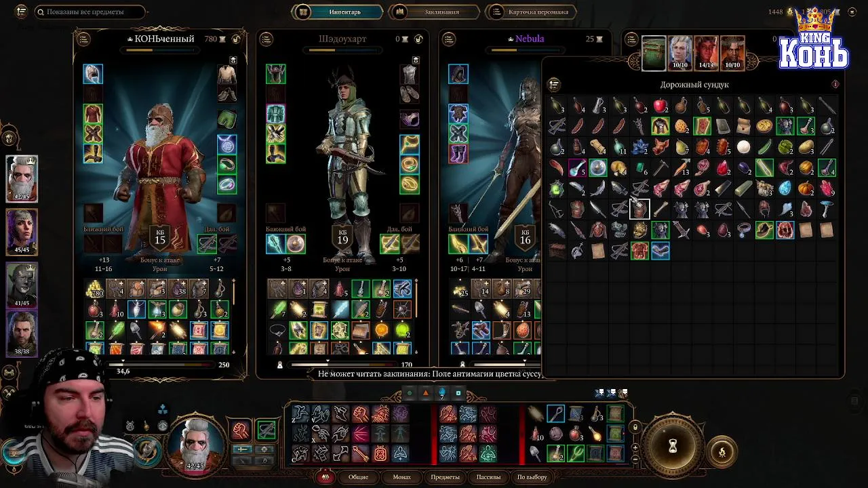Click Шэдоухарт's mace main-hand slot
Viewport: 868px width, 488px height.
pyautogui.click(x=275, y=243)
